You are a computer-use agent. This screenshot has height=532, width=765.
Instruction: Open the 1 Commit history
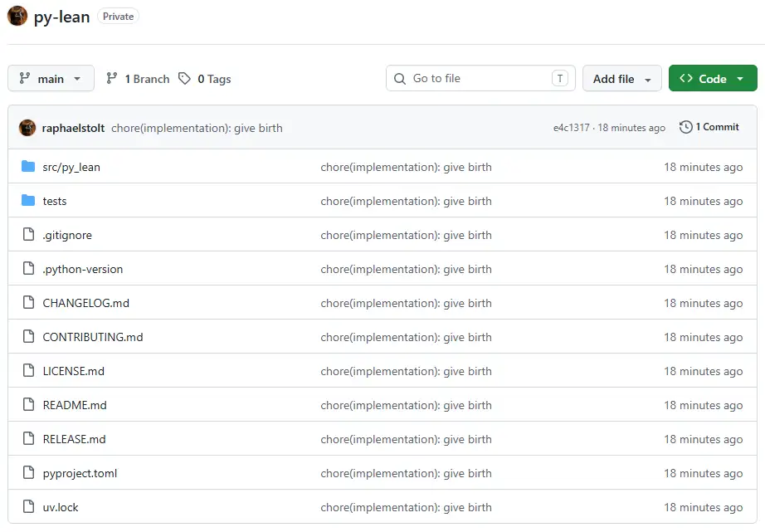point(709,127)
